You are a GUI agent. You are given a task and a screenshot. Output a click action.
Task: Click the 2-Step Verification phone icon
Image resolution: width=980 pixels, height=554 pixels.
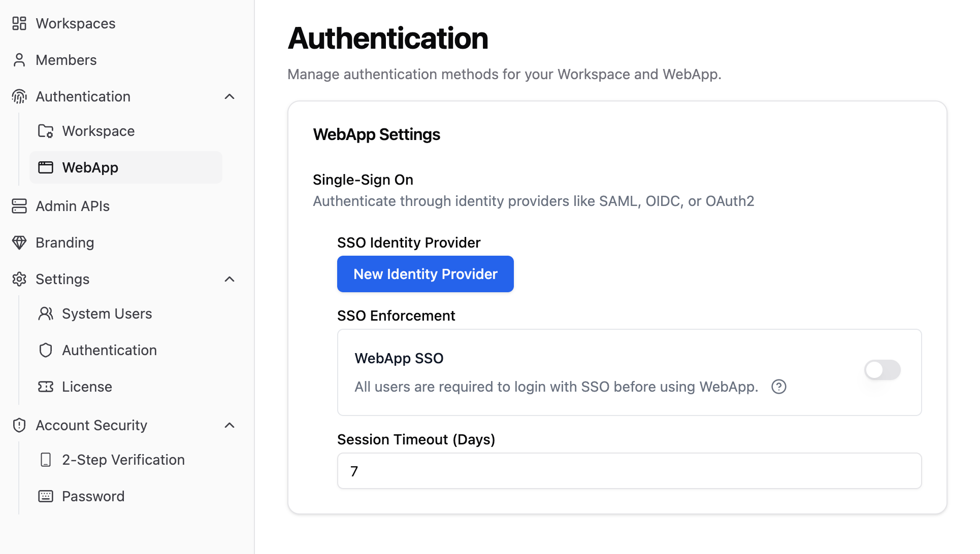(46, 460)
